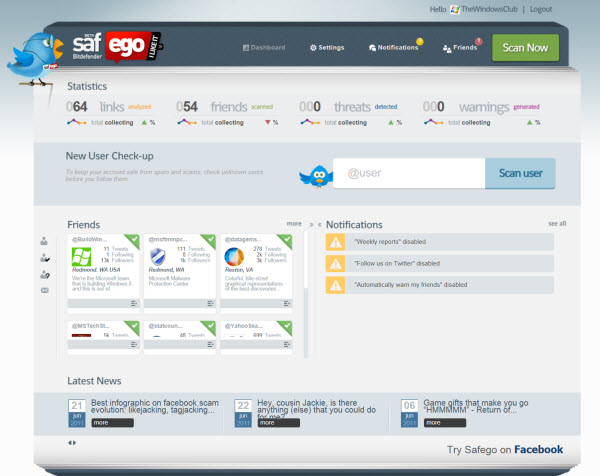Click the warning icon for 'Weekly reports' disabled
Viewport: 600px width, 476px height.
(336, 242)
